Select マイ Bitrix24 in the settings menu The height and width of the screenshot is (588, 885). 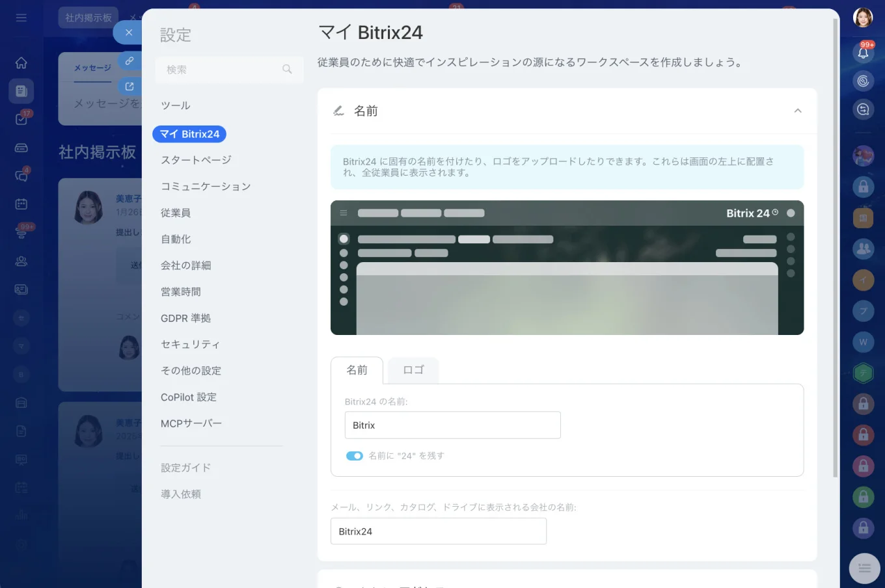click(189, 134)
